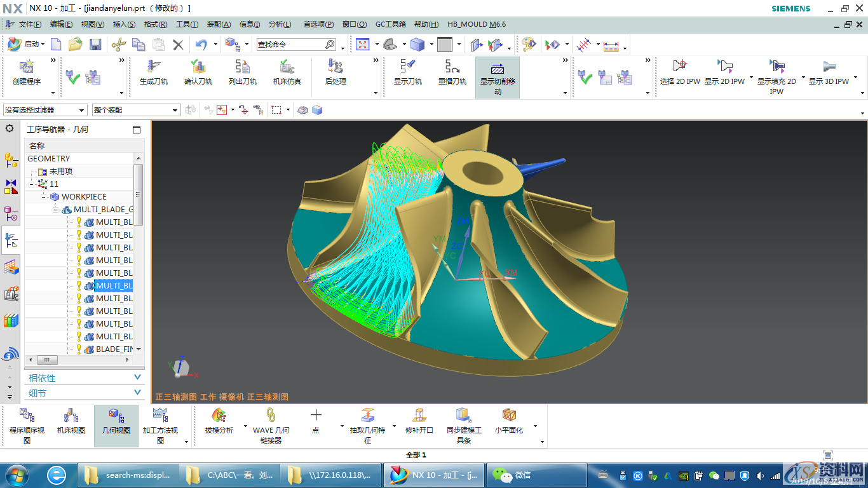The width and height of the screenshot is (868, 488).
Task: Toggle Operation Navigator panel maximize box
Action: 137,130
